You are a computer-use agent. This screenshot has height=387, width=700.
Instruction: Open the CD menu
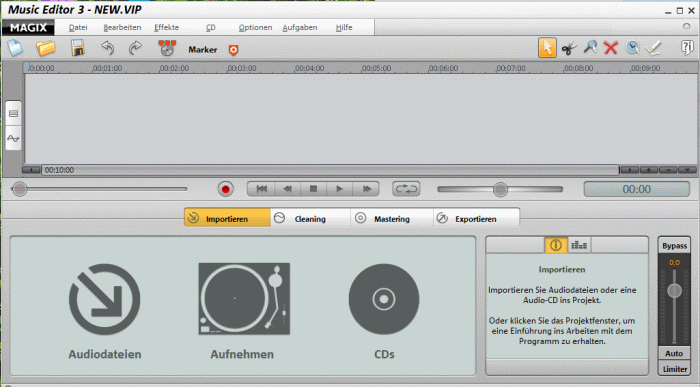pyautogui.click(x=211, y=27)
